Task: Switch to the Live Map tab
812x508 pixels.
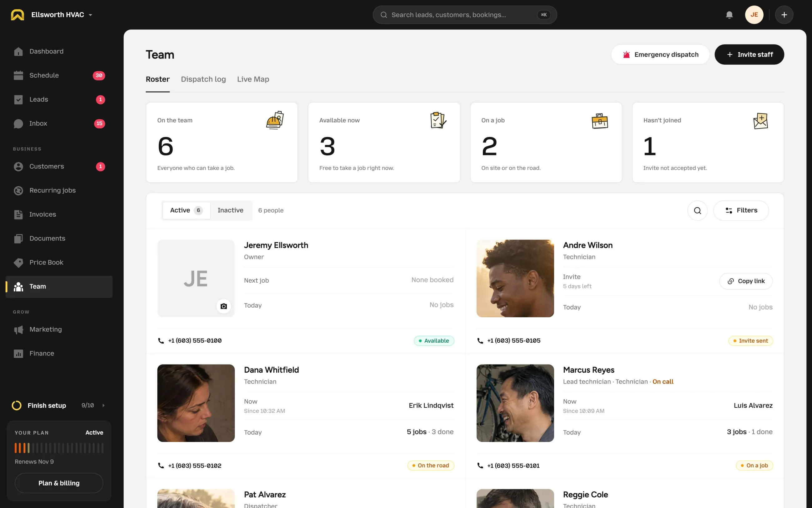Action: (253, 79)
